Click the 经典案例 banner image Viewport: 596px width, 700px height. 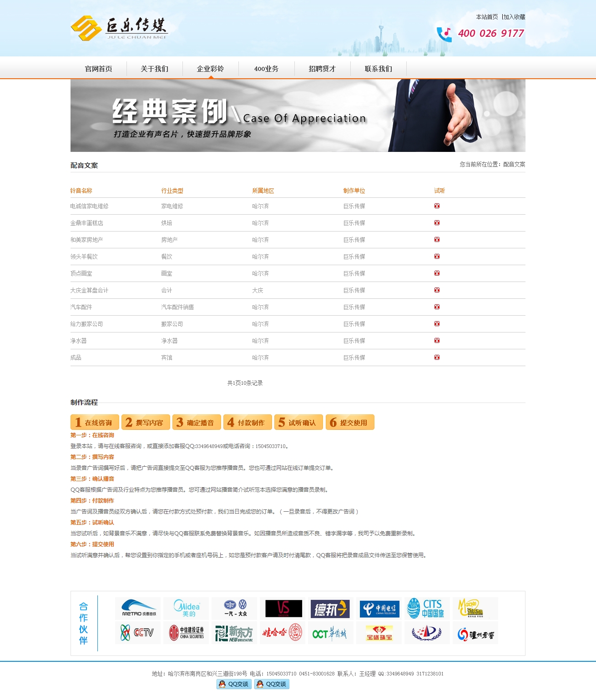298,116
